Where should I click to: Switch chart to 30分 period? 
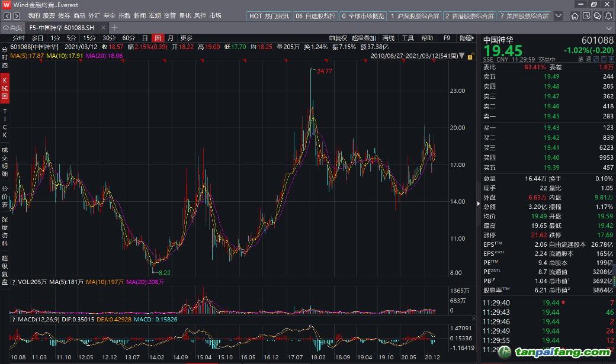click(109, 38)
